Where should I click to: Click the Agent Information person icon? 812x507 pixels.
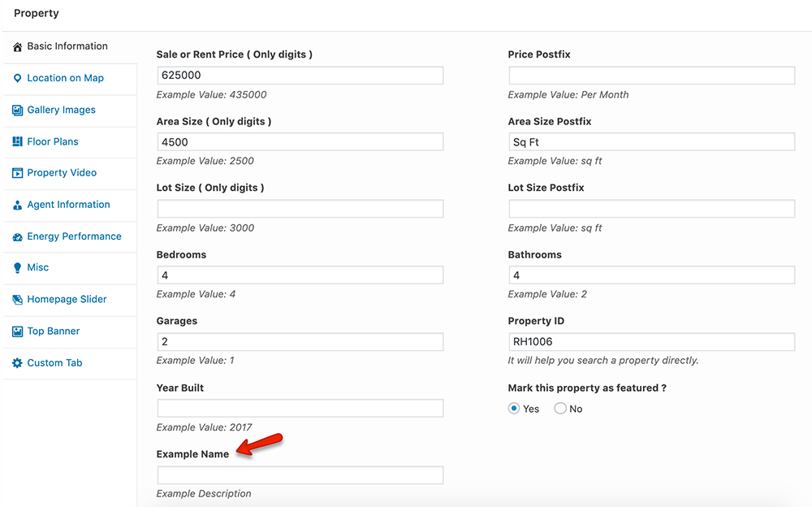(17, 205)
